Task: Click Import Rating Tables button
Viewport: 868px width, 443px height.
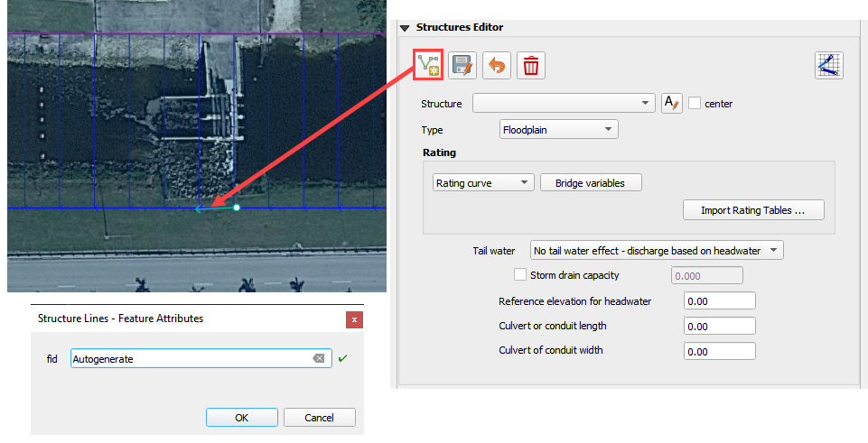Action: (x=753, y=210)
